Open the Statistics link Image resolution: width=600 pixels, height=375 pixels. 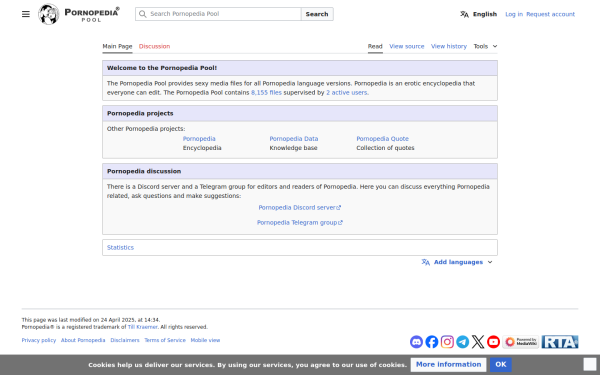coord(120,248)
